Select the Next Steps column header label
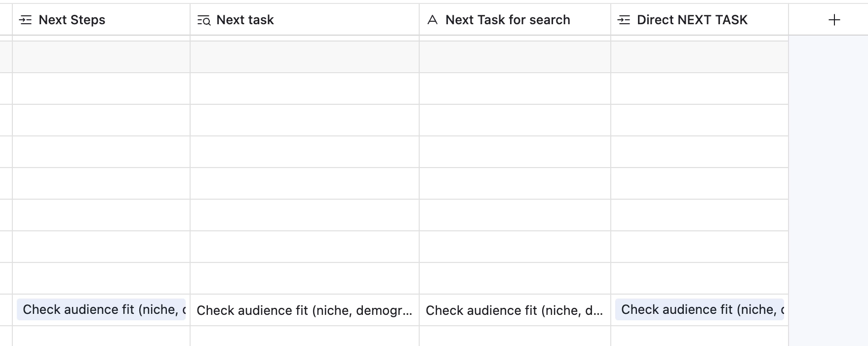 (x=72, y=20)
